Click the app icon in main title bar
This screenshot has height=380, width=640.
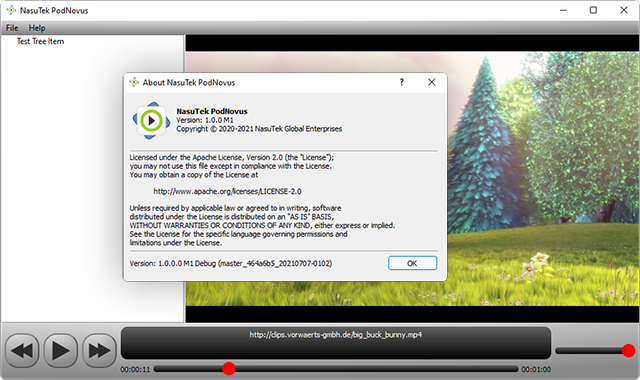click(x=11, y=10)
